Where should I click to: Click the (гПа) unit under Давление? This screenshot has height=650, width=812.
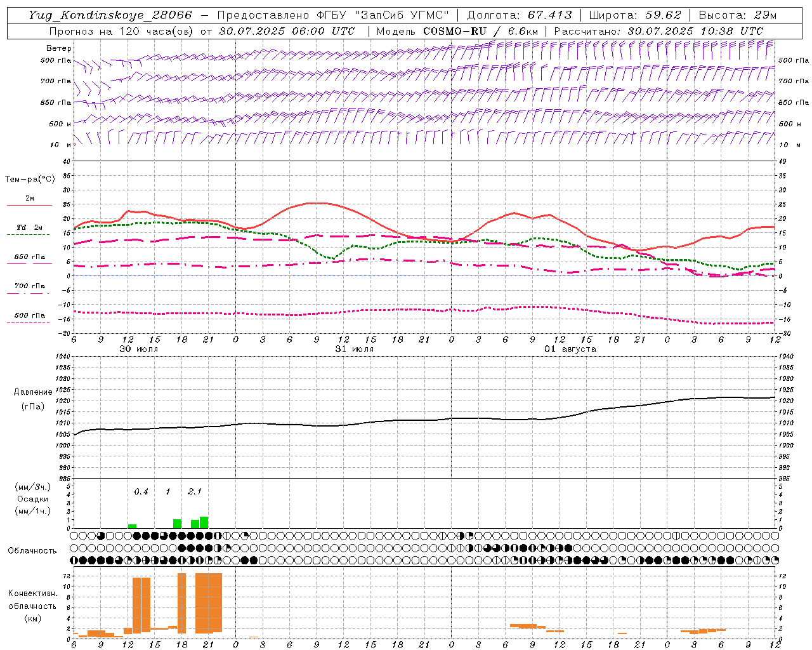pyautogui.click(x=32, y=406)
